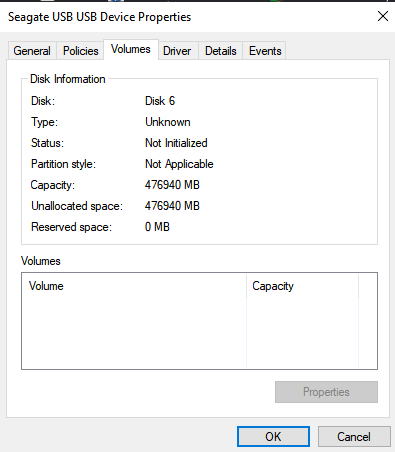Click the Unallocated space value 476940 MB
This screenshot has width=395, height=452.
point(172,206)
